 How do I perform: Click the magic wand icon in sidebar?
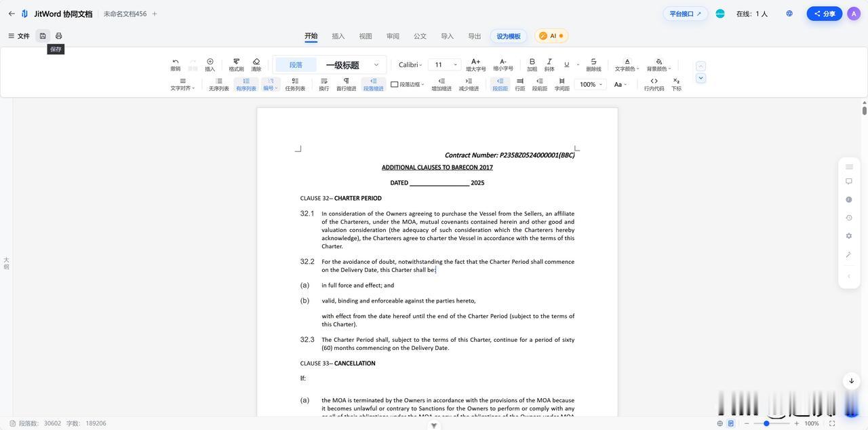pyautogui.click(x=849, y=254)
